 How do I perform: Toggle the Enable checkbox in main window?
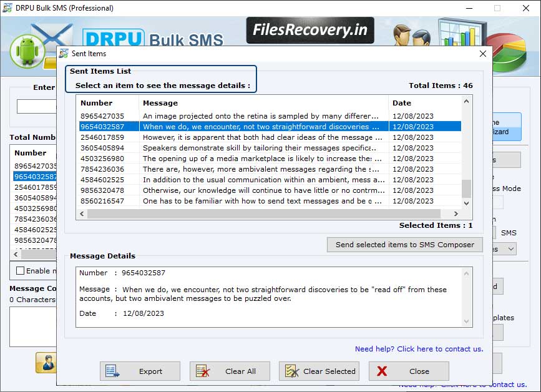tap(20, 270)
